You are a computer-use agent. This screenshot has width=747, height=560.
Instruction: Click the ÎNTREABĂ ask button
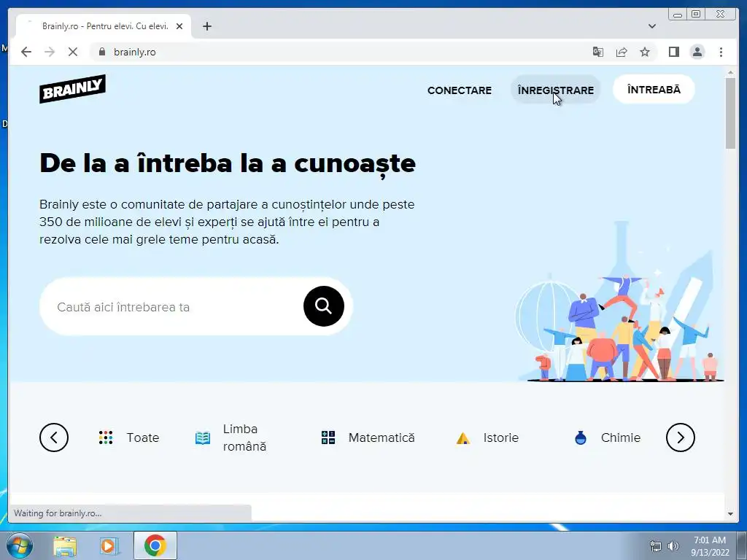click(x=654, y=89)
